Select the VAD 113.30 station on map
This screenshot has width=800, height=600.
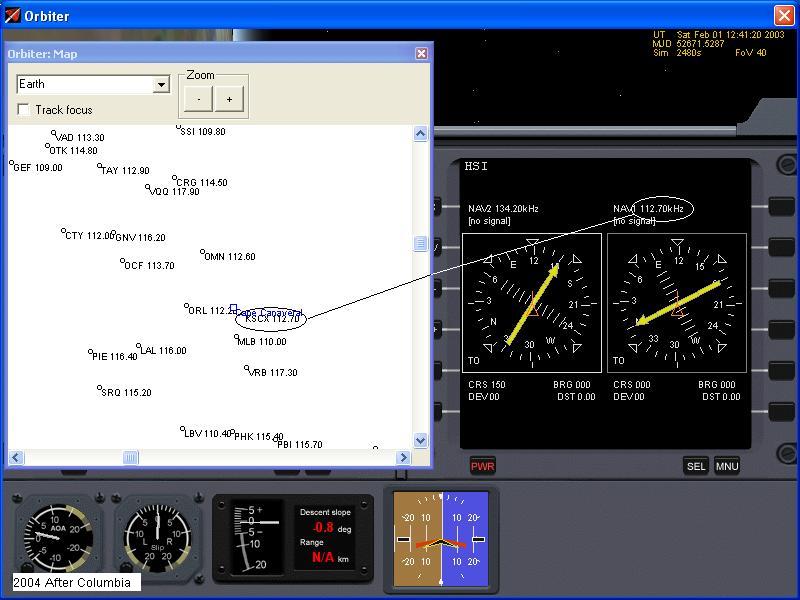click(78, 137)
